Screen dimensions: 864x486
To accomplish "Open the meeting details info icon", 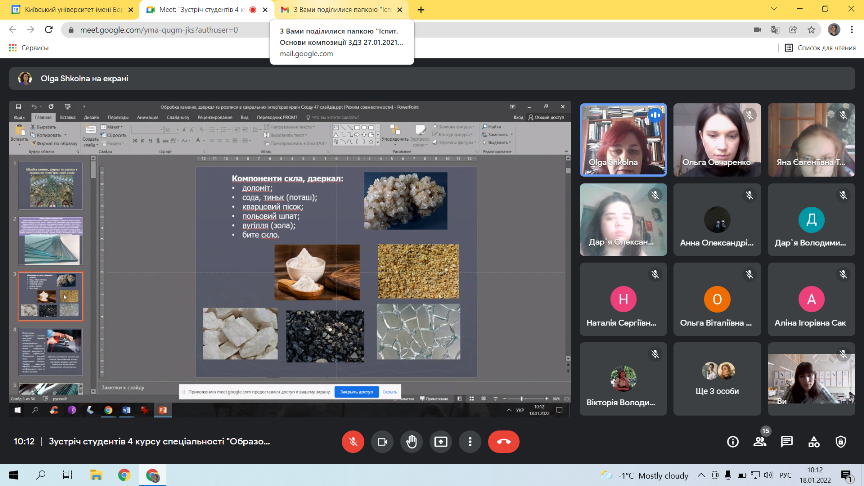I will coord(732,441).
